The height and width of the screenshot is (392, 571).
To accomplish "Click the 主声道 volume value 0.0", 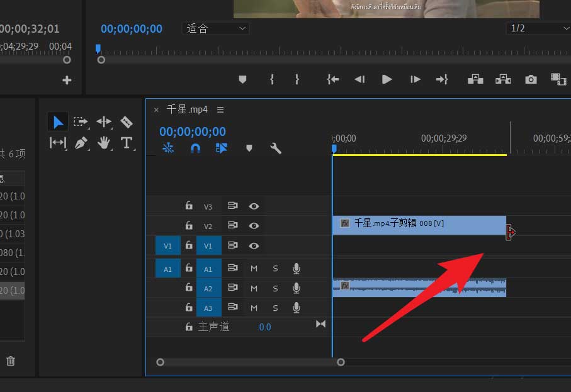I will pyautogui.click(x=265, y=327).
